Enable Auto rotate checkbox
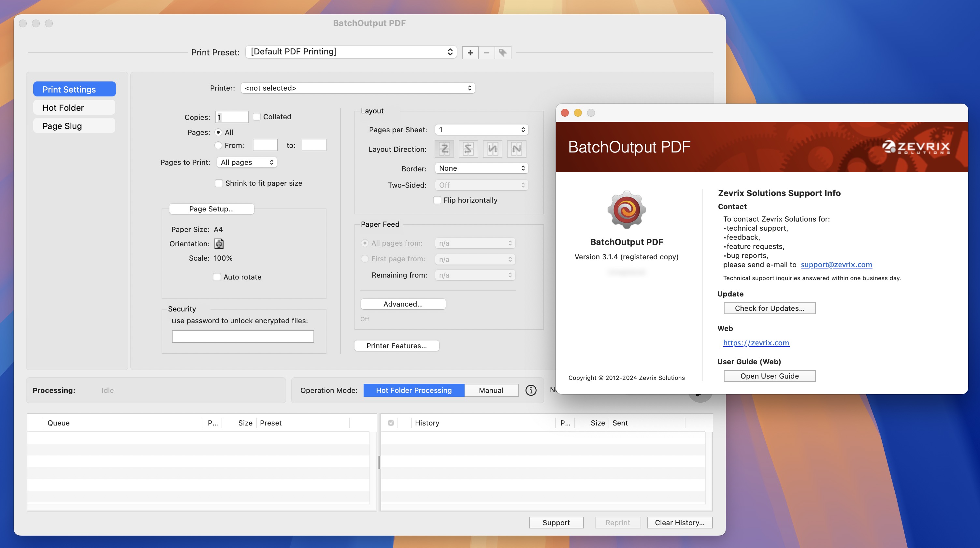Screen dimensions: 980x548 coord(217,276)
